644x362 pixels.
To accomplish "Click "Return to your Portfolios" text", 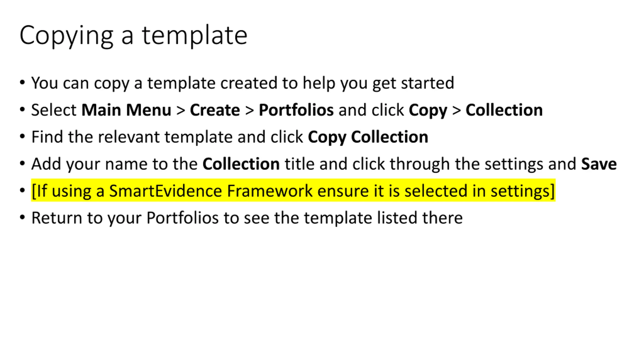I will (125, 218).
